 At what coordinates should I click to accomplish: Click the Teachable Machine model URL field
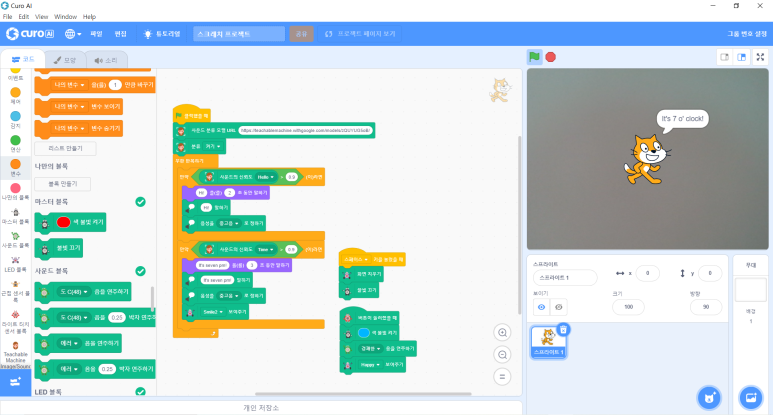pyautogui.click(x=305, y=131)
